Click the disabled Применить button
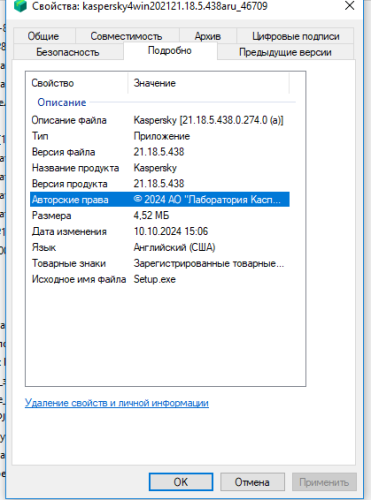Image resolution: width=371 pixels, height=500 pixels. tap(324, 482)
